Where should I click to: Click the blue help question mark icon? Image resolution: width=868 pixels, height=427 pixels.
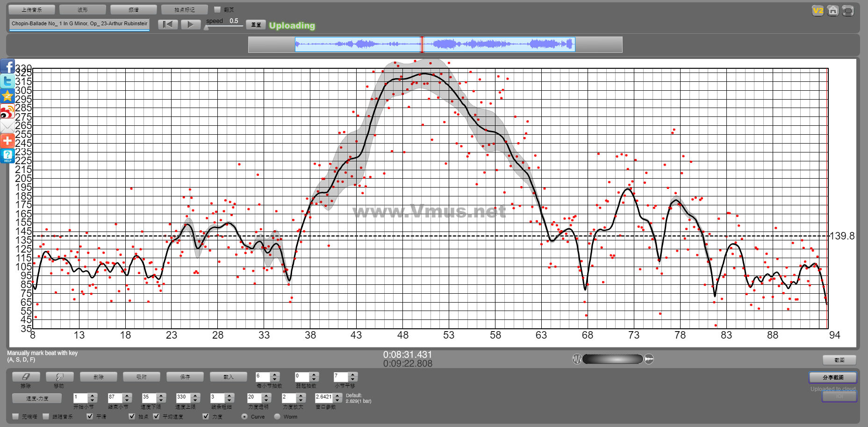(7, 156)
